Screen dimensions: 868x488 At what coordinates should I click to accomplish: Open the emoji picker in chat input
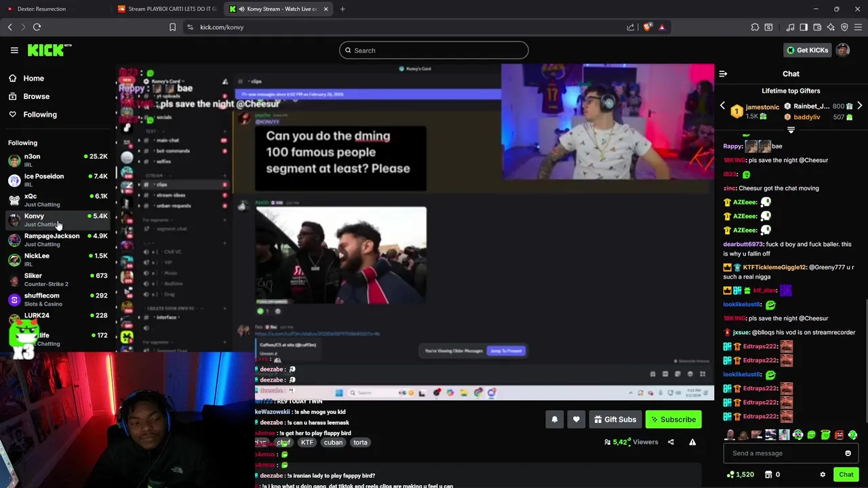848,453
